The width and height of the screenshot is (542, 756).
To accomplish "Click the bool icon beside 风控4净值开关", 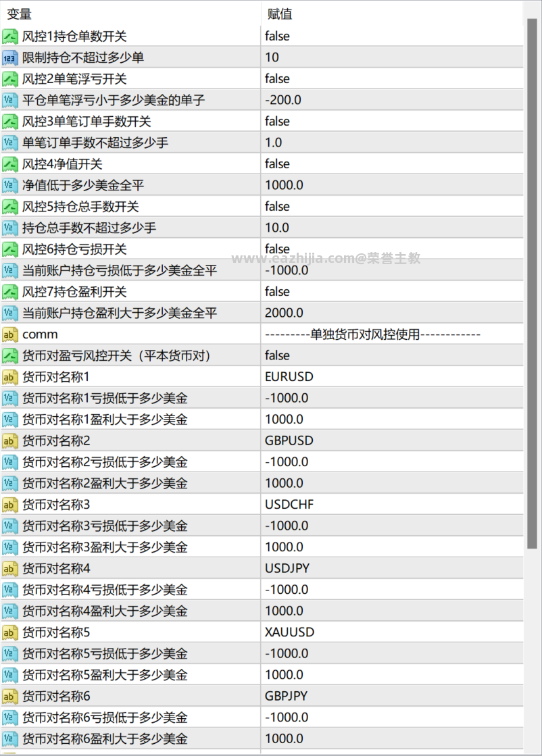I will (9, 164).
